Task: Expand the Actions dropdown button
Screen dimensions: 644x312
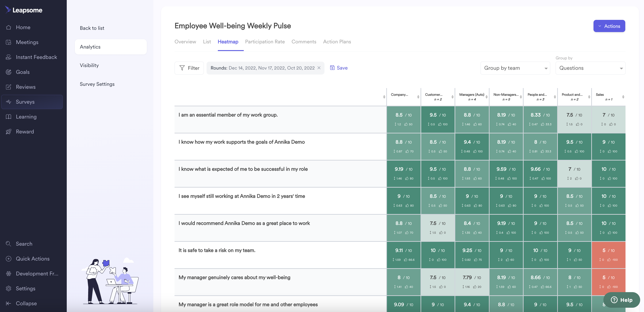Action: (x=609, y=26)
